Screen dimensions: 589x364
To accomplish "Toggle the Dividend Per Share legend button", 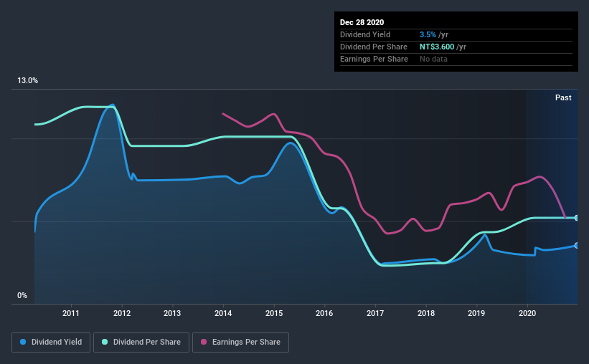I will point(141,343).
